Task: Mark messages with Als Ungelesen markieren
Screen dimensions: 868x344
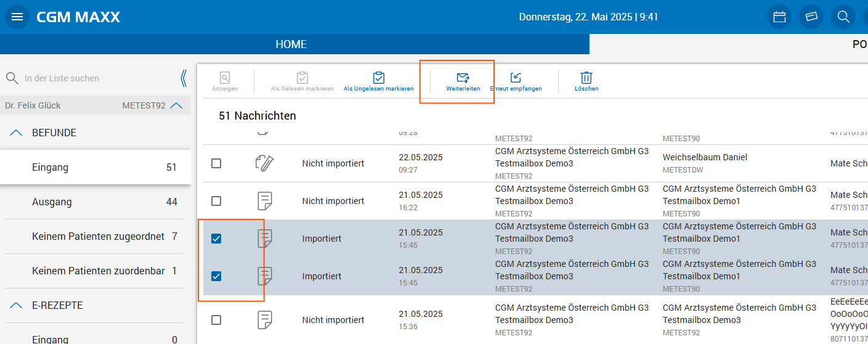Action: coord(378,81)
